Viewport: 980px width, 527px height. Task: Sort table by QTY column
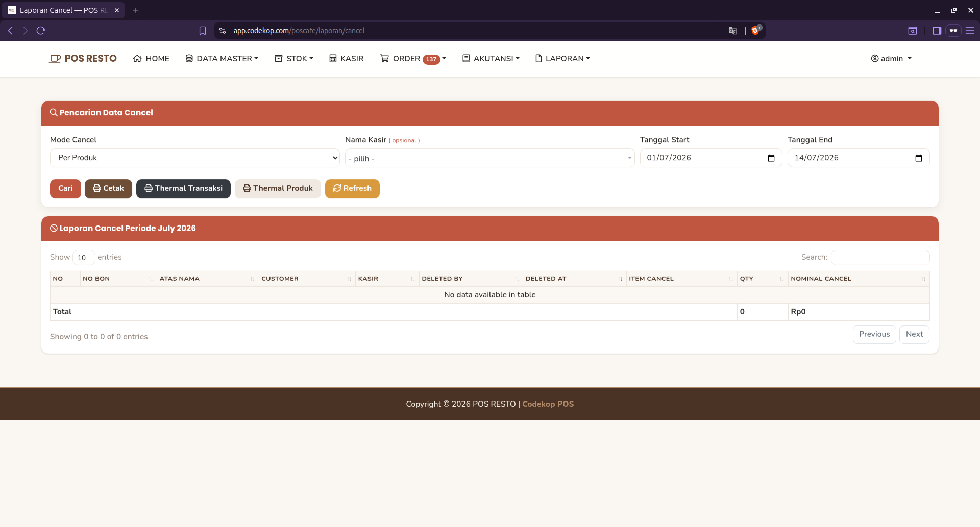pyautogui.click(x=762, y=279)
